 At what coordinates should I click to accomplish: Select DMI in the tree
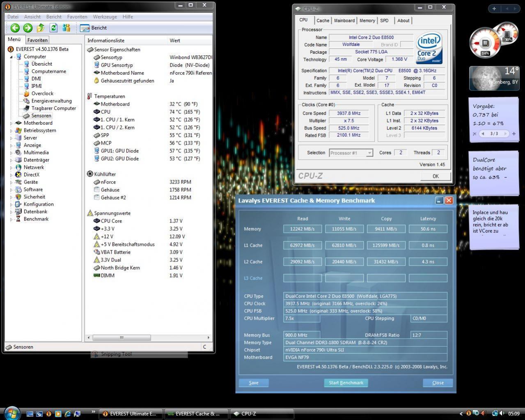point(36,79)
